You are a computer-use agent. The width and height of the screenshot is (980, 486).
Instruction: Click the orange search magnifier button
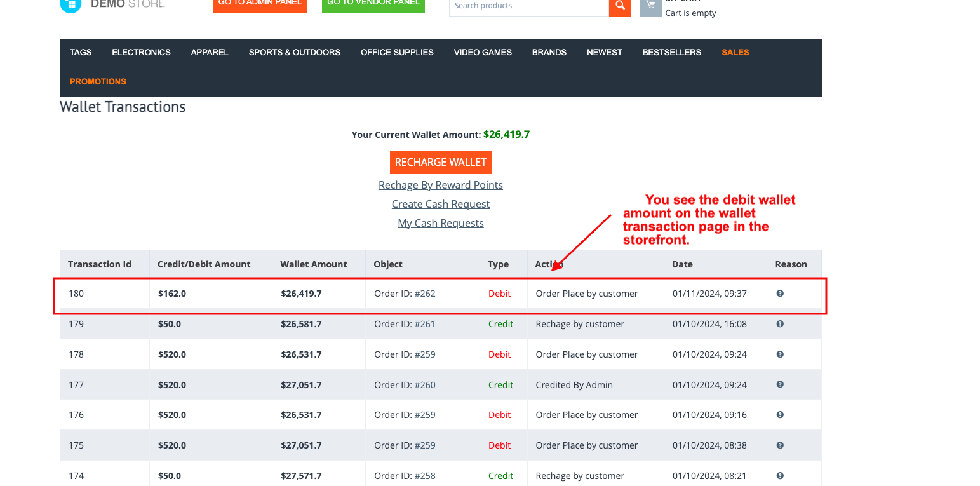click(620, 6)
